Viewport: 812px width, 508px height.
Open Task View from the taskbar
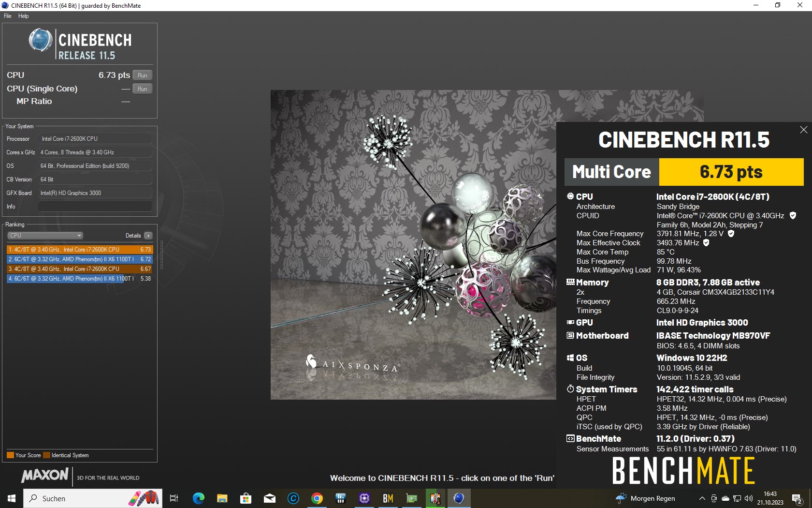pos(174,498)
